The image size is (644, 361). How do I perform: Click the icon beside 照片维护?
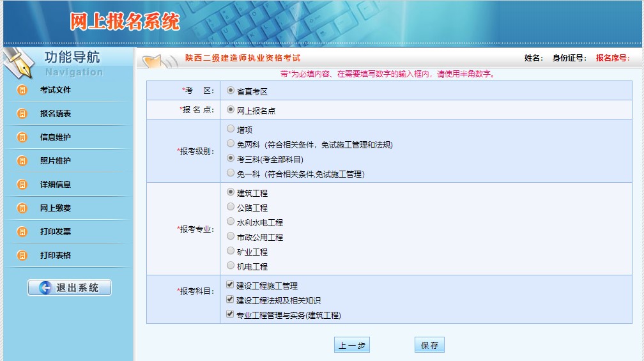[22, 161]
